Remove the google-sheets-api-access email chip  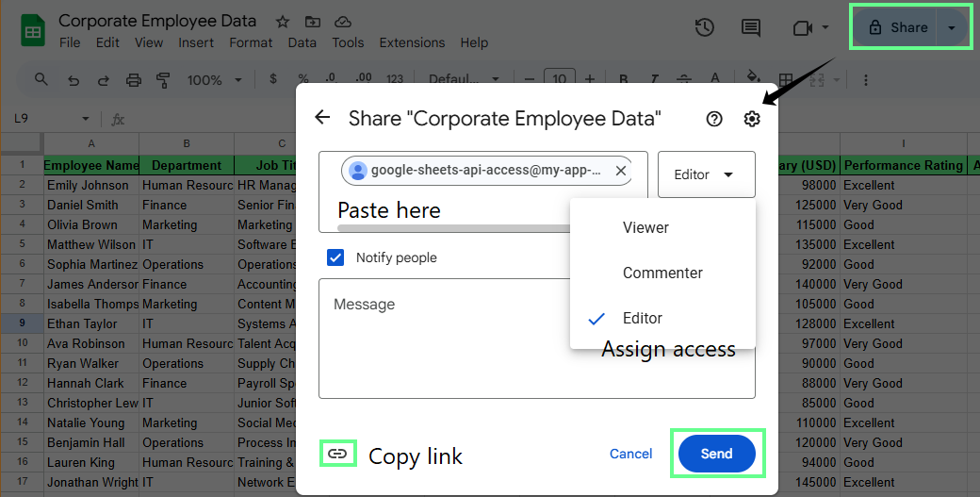[621, 171]
